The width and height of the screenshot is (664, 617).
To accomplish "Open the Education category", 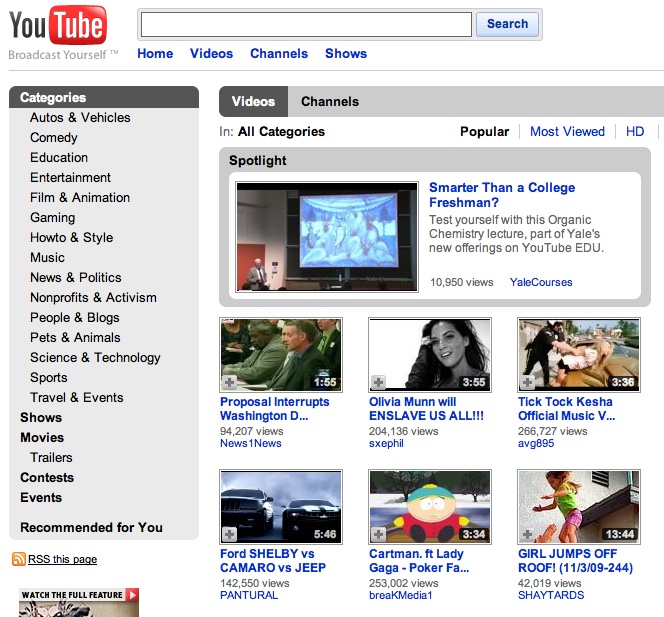I will tap(59, 158).
